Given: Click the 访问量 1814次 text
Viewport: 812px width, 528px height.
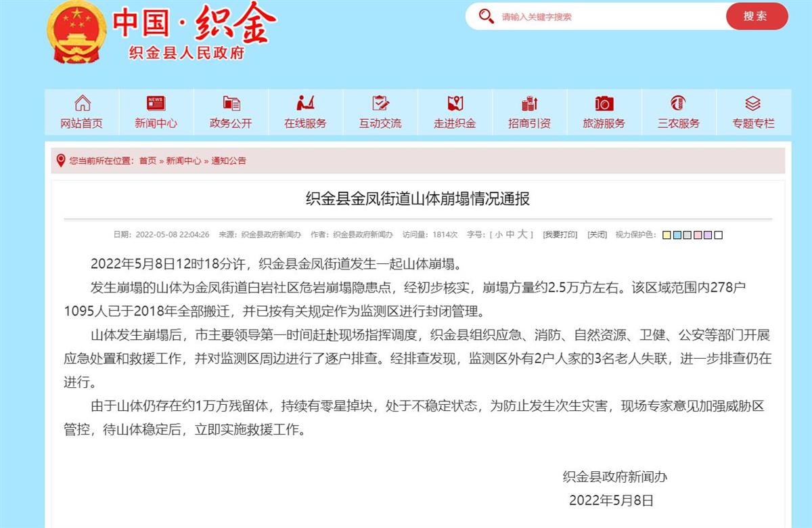Looking at the screenshot, I should [x=430, y=235].
